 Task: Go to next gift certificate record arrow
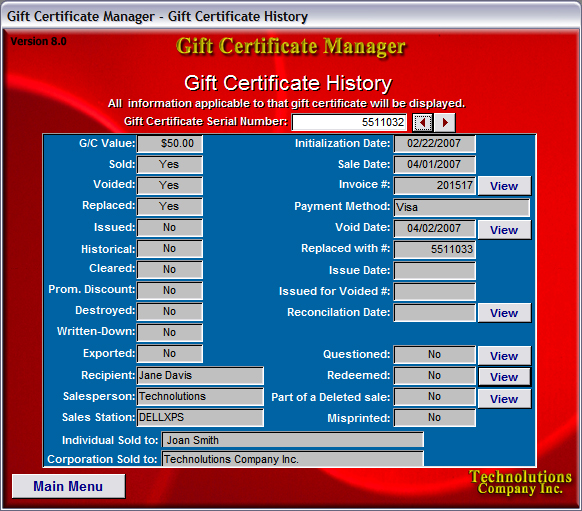445,122
